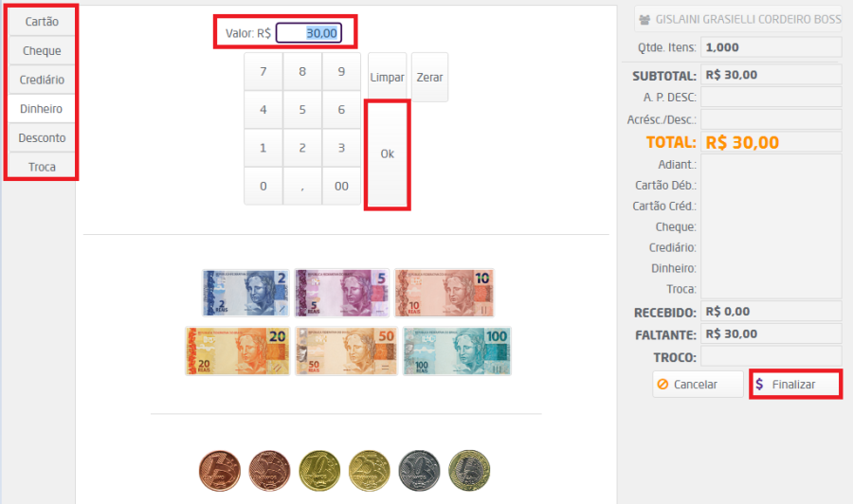853x504 pixels.
Task: Tap the 00 keypad key
Action: coord(341,186)
